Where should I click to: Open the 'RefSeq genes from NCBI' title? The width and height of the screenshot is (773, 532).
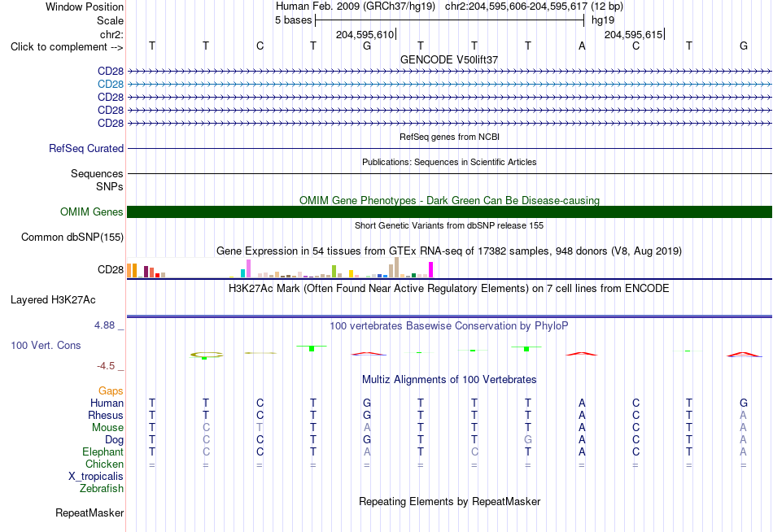click(449, 137)
